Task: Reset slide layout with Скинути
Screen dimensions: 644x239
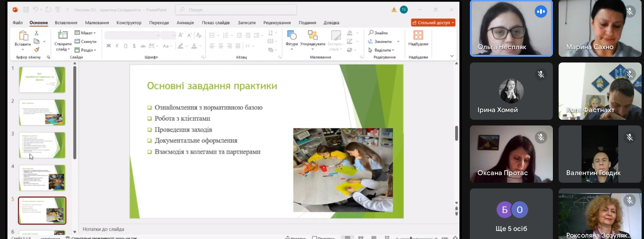Action: 85,42
